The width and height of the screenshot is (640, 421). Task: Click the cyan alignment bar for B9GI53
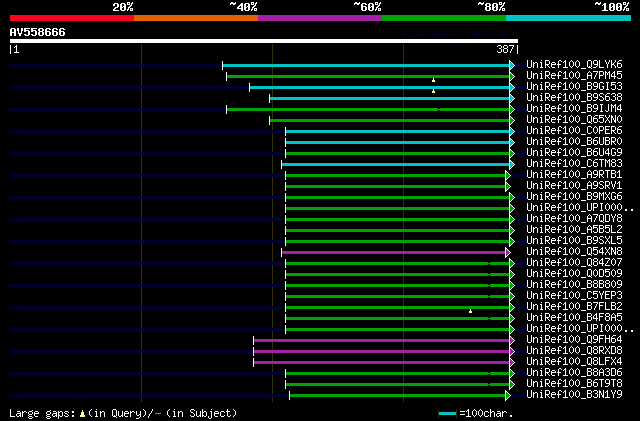[x=380, y=87]
